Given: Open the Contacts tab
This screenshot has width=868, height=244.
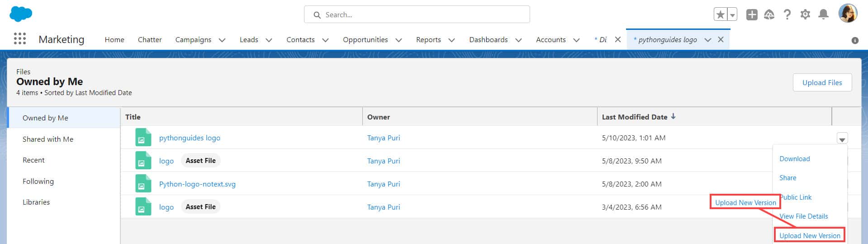Looking at the screenshot, I should 300,39.
